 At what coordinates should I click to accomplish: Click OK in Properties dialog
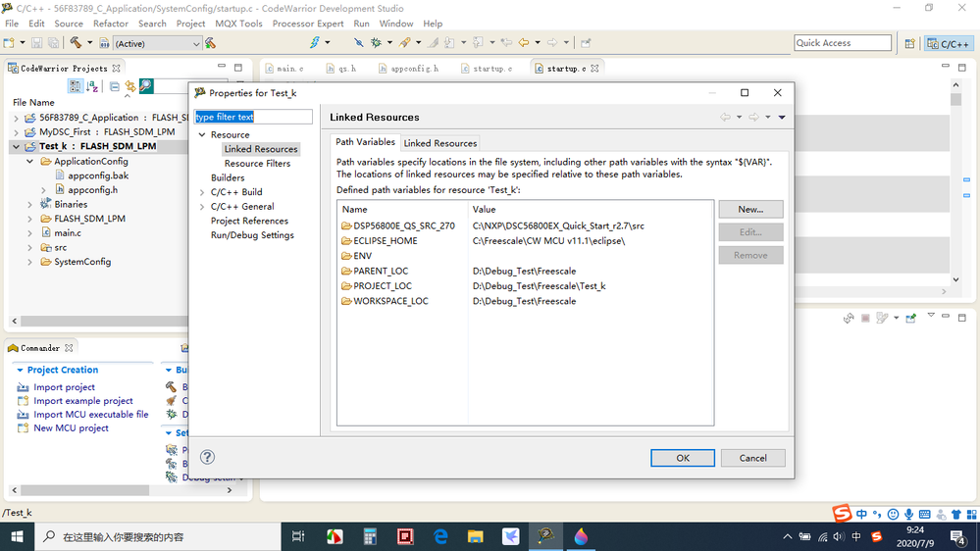[x=683, y=458]
